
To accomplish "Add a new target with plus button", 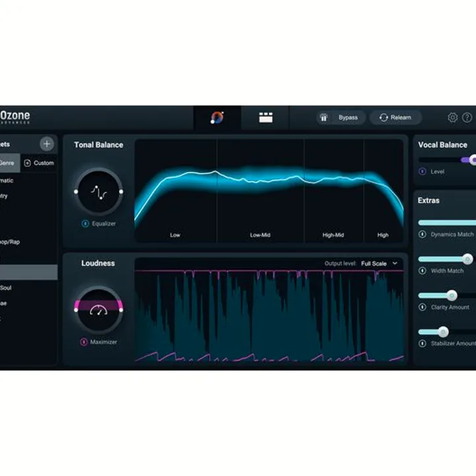I will (47, 144).
